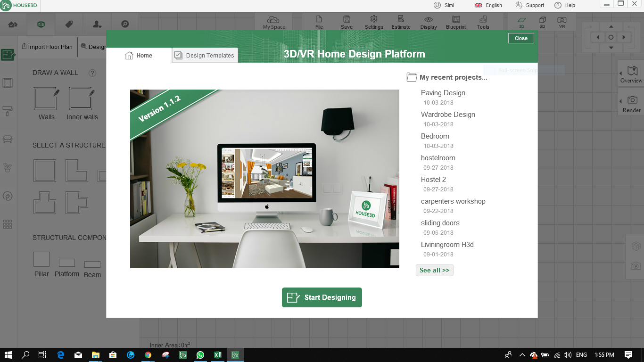The width and height of the screenshot is (644, 362).
Task: Open the Help menu
Action: [565, 5]
